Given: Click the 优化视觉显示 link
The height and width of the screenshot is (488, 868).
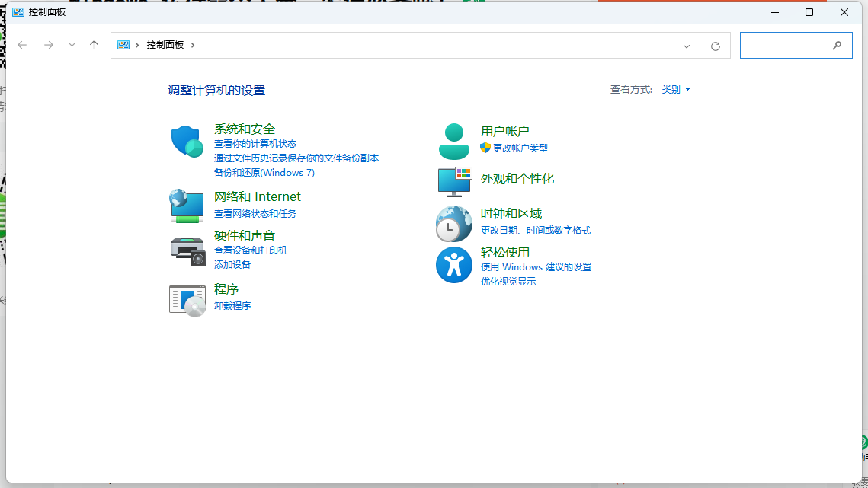Looking at the screenshot, I should [x=508, y=282].
